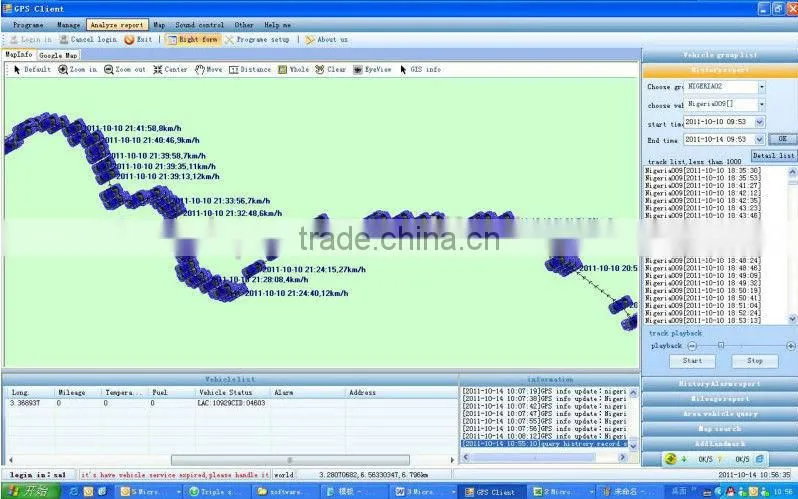Open Programe setup from toolbar
This screenshot has height=499, width=798.
pos(258,39)
